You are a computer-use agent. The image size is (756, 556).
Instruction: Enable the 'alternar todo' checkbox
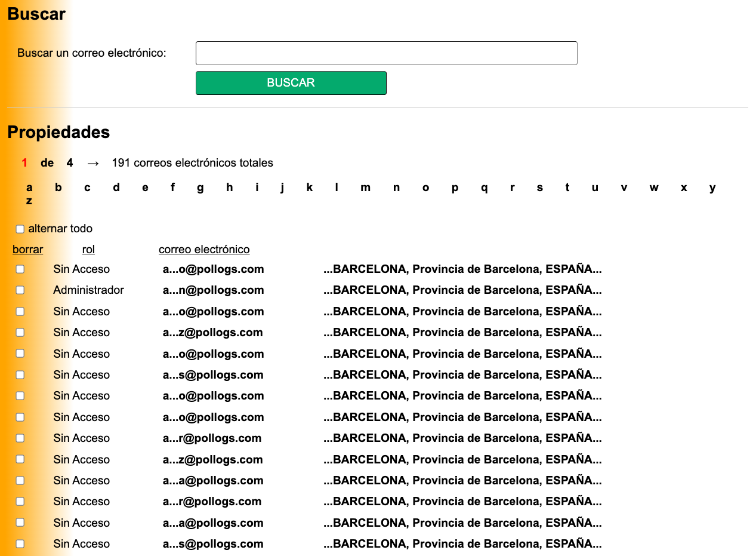(x=20, y=229)
